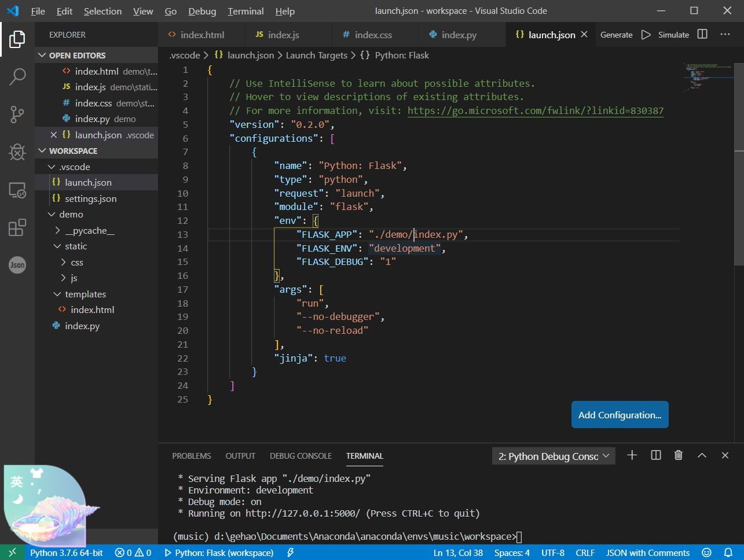Image resolution: width=744 pixels, height=560 pixels.
Task: Open the Extensions view
Action: tap(17, 227)
